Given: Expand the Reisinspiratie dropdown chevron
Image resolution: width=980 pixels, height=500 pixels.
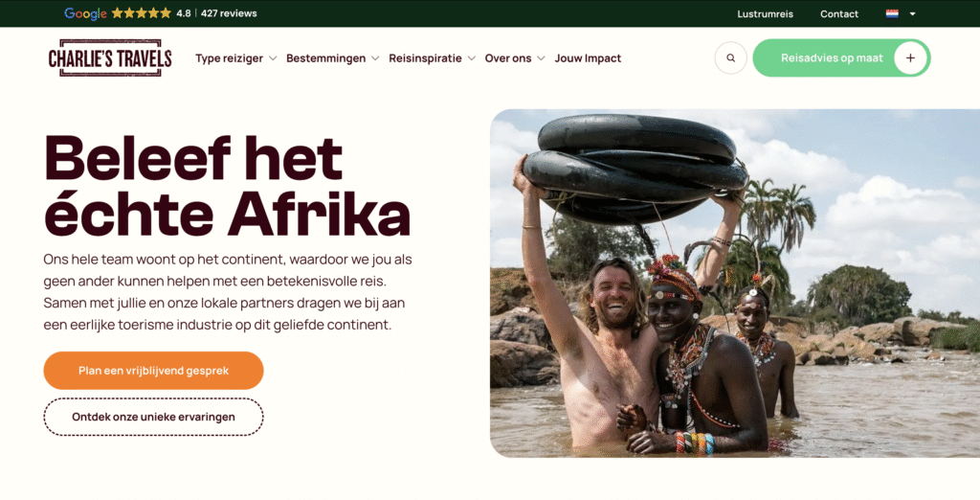Looking at the screenshot, I should (471, 58).
